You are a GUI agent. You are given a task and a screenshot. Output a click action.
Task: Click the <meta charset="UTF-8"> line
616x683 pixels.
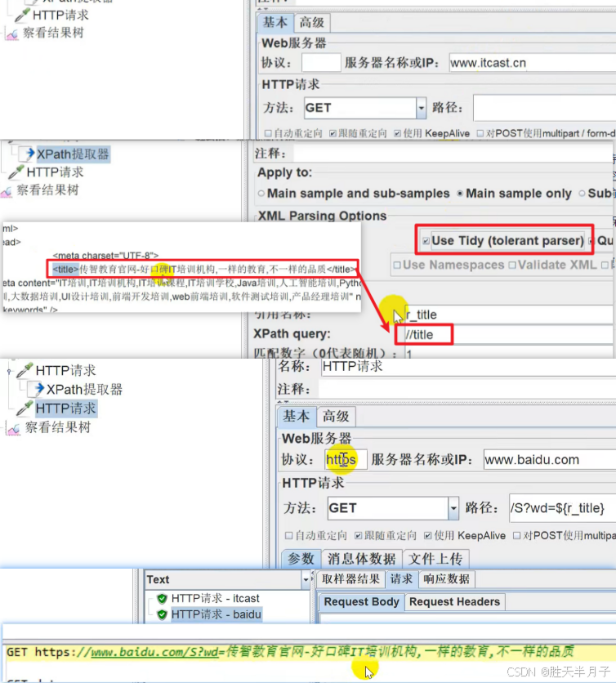tap(105, 255)
